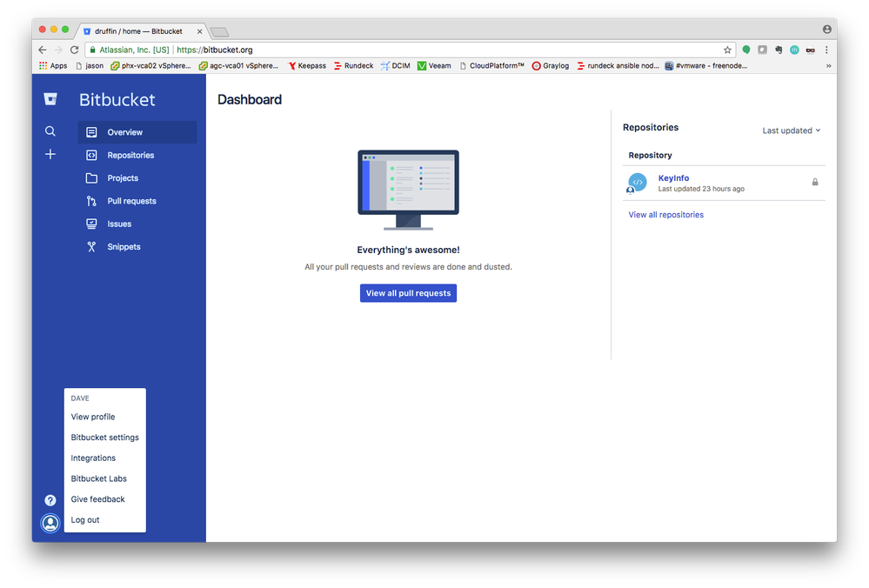Select Overview in the sidebar
The height and width of the screenshot is (588, 869).
click(137, 132)
